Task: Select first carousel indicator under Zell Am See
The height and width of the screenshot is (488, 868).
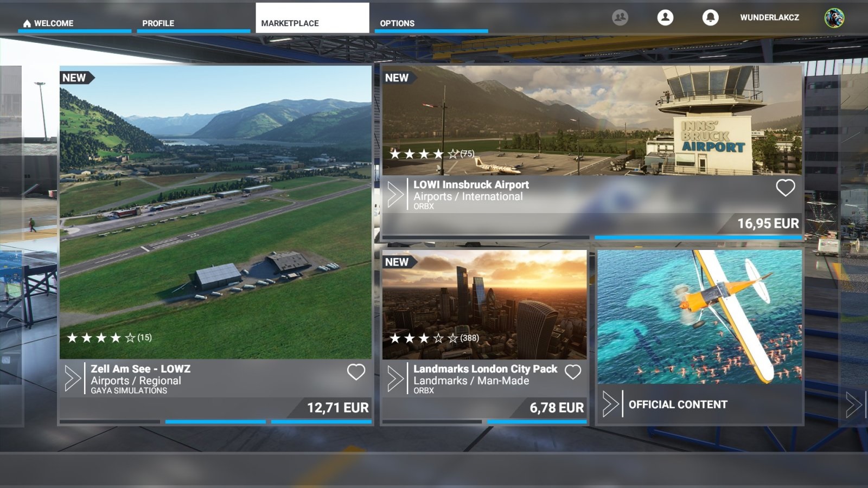Action: point(110,421)
